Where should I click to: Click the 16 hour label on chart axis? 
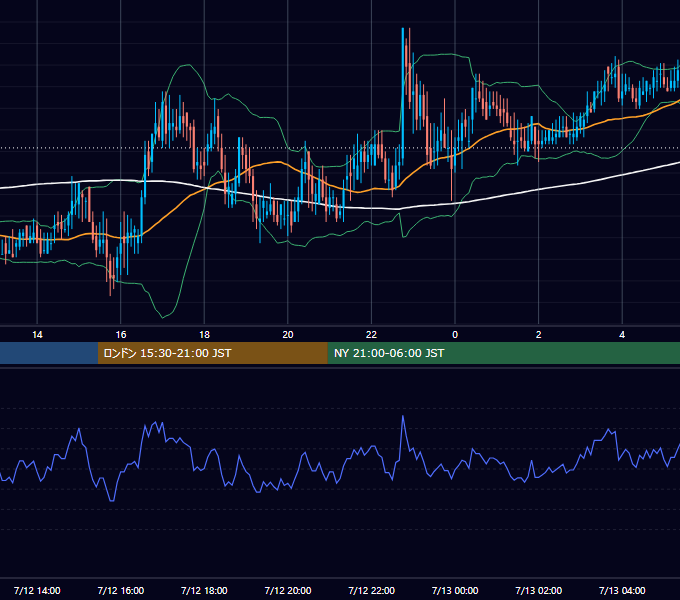click(x=121, y=335)
